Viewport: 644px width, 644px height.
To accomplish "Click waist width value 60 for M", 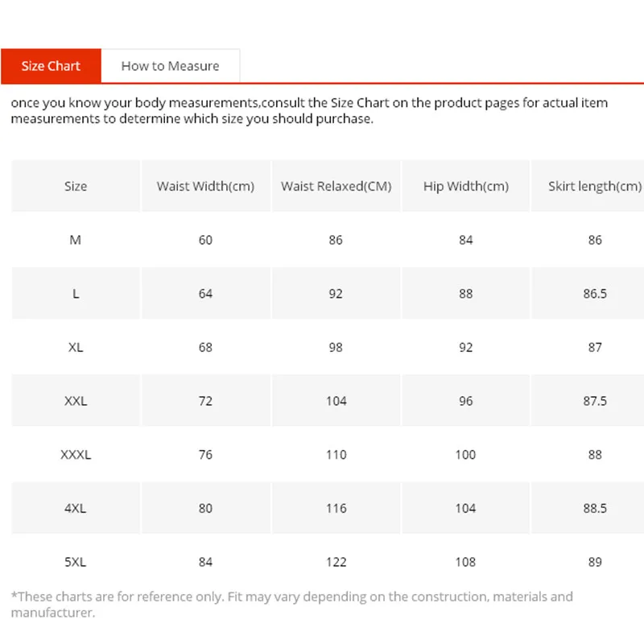I will pos(205,240).
